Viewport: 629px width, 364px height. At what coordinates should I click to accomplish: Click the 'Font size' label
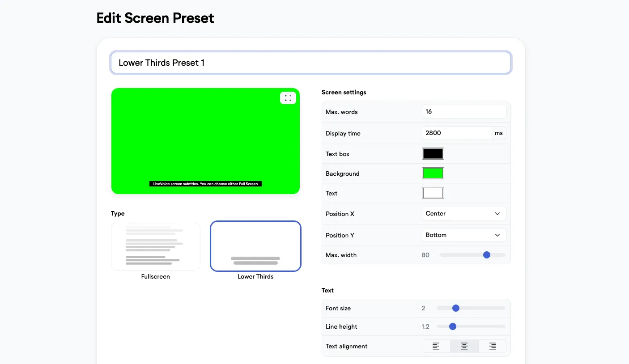tap(338, 308)
